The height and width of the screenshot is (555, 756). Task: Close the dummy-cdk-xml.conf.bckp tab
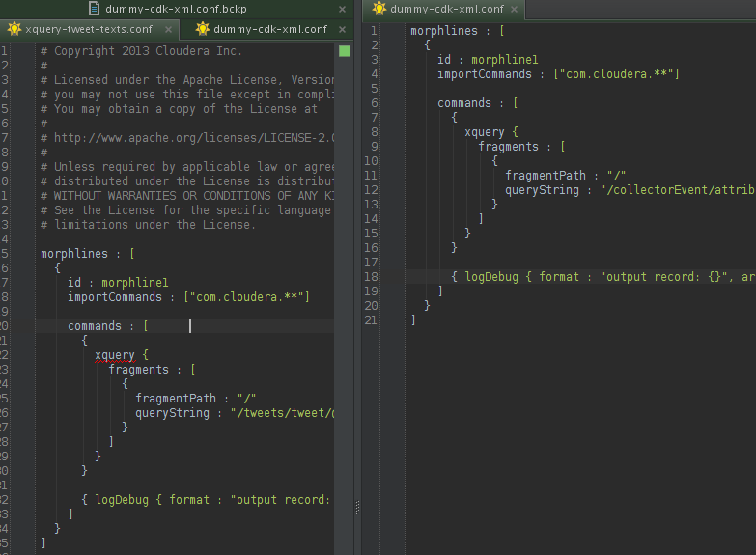point(343,9)
